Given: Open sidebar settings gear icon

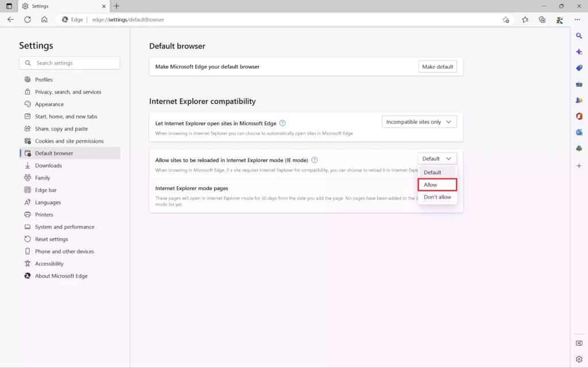Looking at the screenshot, I should coord(579,359).
